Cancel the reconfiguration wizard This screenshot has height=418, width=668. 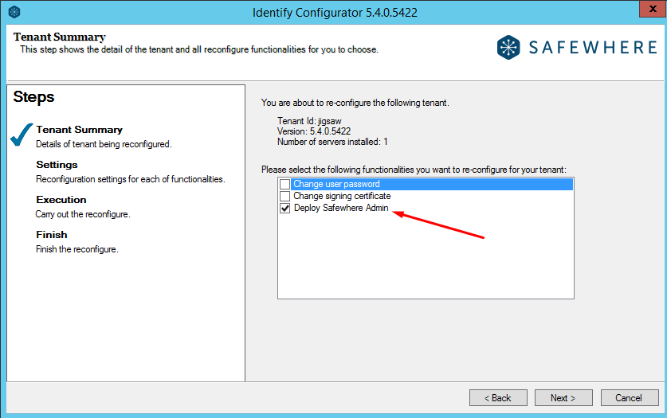click(x=629, y=397)
